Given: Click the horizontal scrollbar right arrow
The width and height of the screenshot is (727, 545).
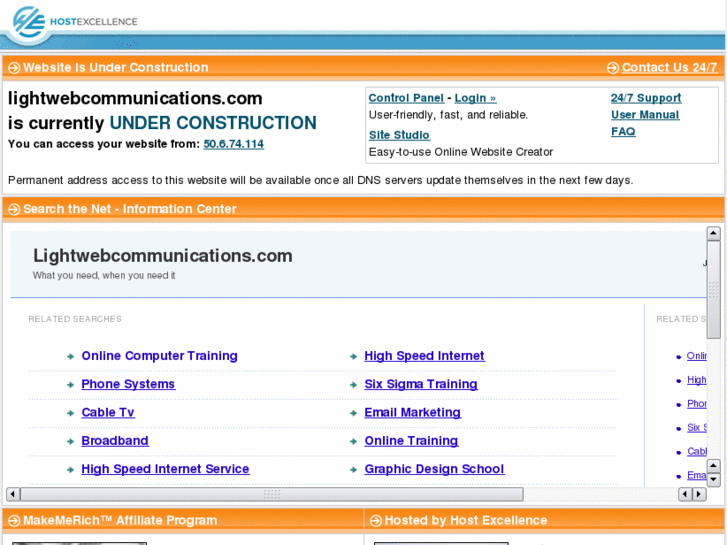Looking at the screenshot, I should pos(699,494).
